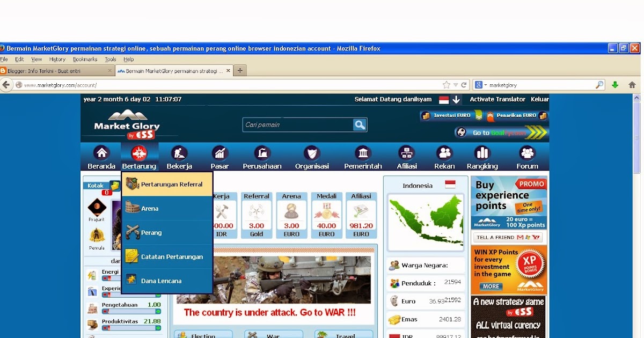This screenshot has width=644, height=338.
Task: Select Arena from the dropdown menu
Action: (x=167, y=208)
